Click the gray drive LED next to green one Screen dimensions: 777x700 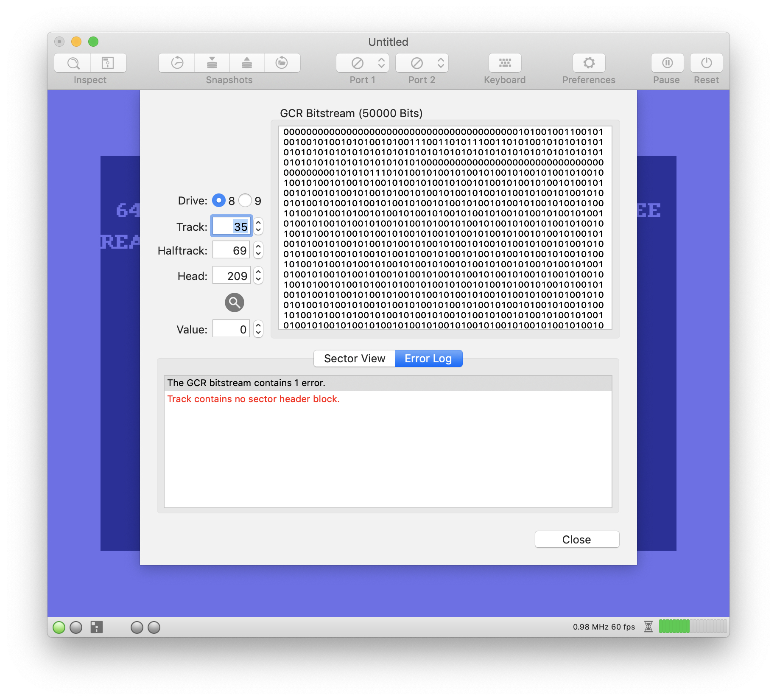(x=76, y=627)
